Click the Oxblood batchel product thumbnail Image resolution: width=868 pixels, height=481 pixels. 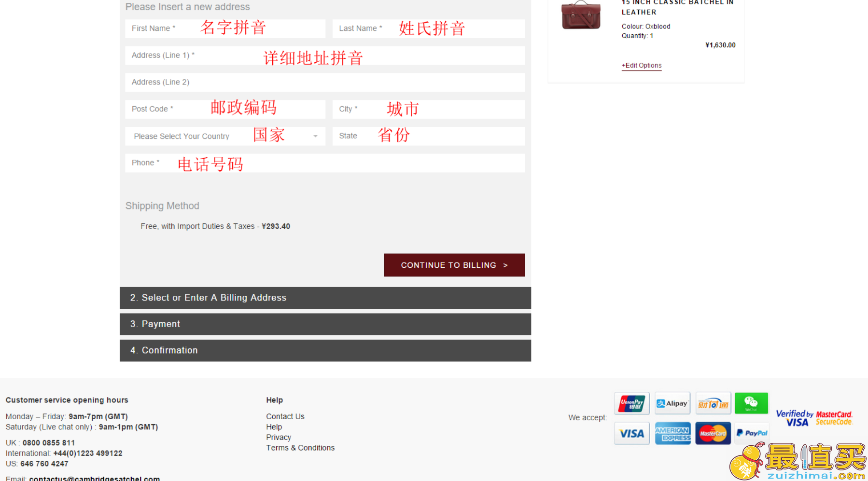pos(581,15)
